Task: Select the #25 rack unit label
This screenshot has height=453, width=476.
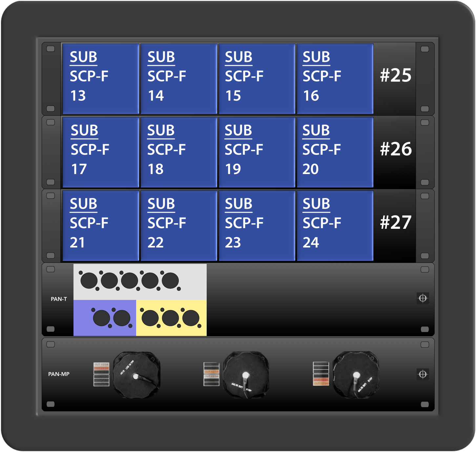Action: (x=396, y=75)
